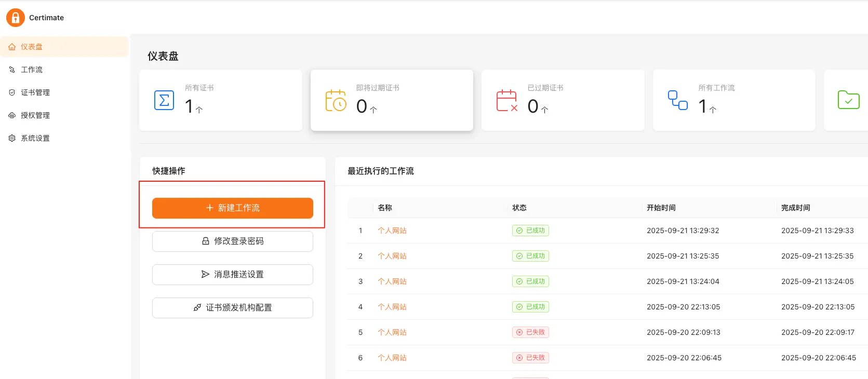
Task: Open 个人网站 link in row 5
Action: [392, 332]
